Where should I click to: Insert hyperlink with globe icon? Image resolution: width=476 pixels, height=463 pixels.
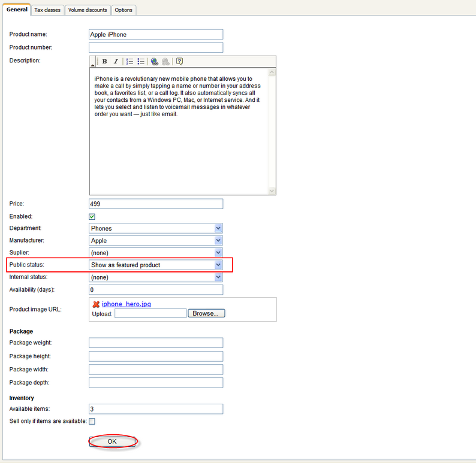155,62
